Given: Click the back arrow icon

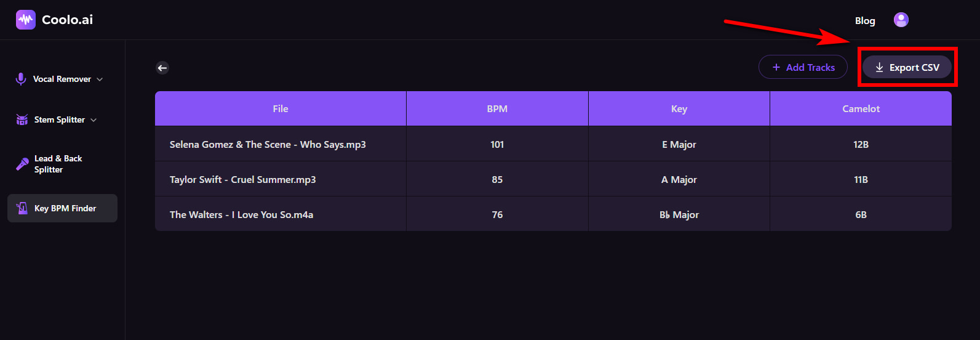Looking at the screenshot, I should coord(162,68).
